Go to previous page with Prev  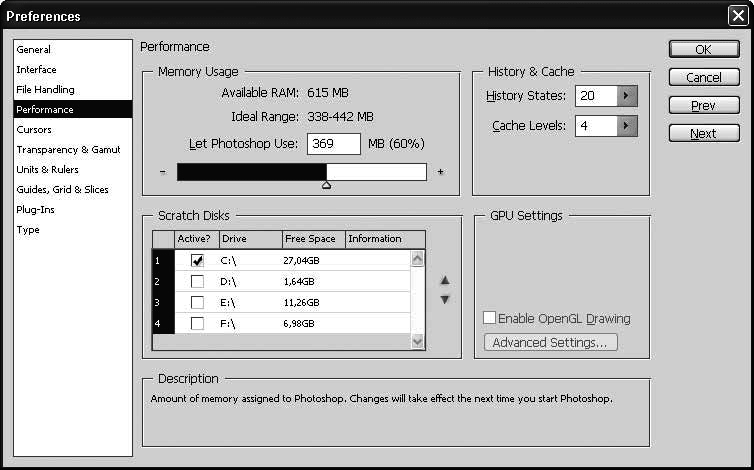(704, 105)
